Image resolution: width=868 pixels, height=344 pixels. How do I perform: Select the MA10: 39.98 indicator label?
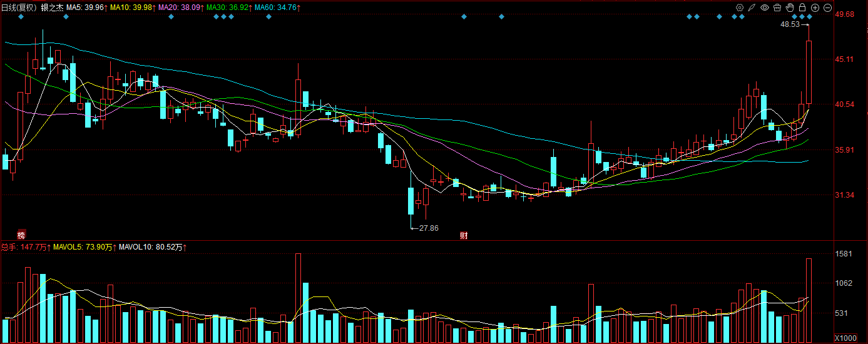click(x=131, y=8)
